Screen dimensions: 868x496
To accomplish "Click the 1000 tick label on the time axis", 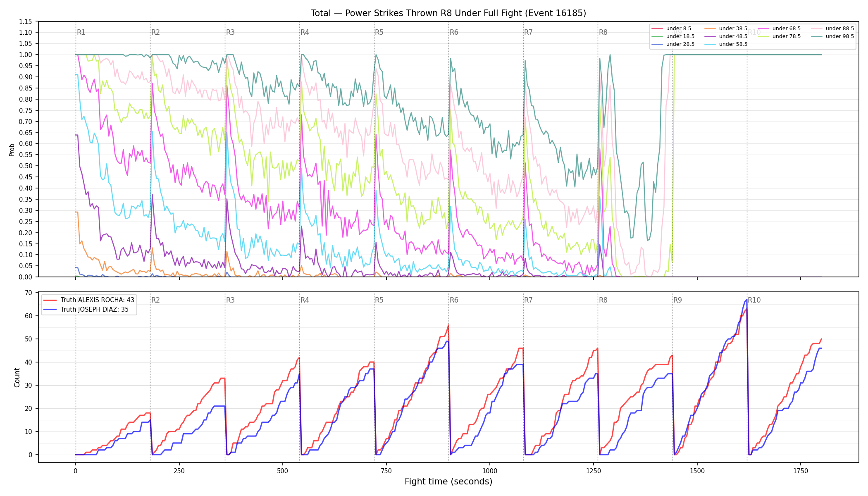I will [490, 471].
